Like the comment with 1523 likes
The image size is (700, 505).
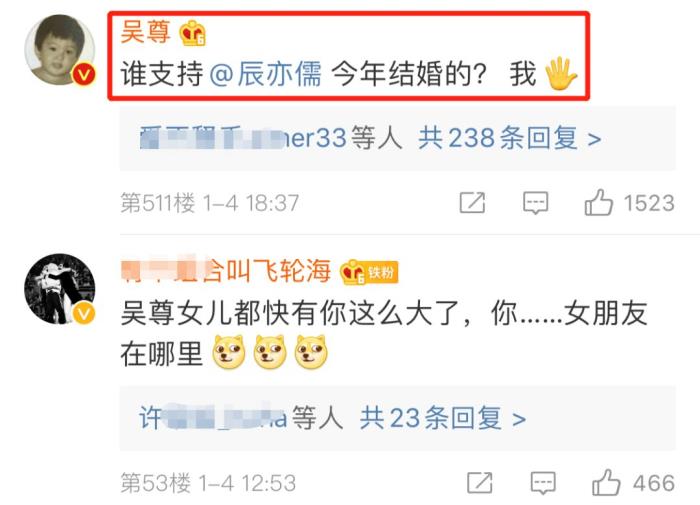point(598,203)
